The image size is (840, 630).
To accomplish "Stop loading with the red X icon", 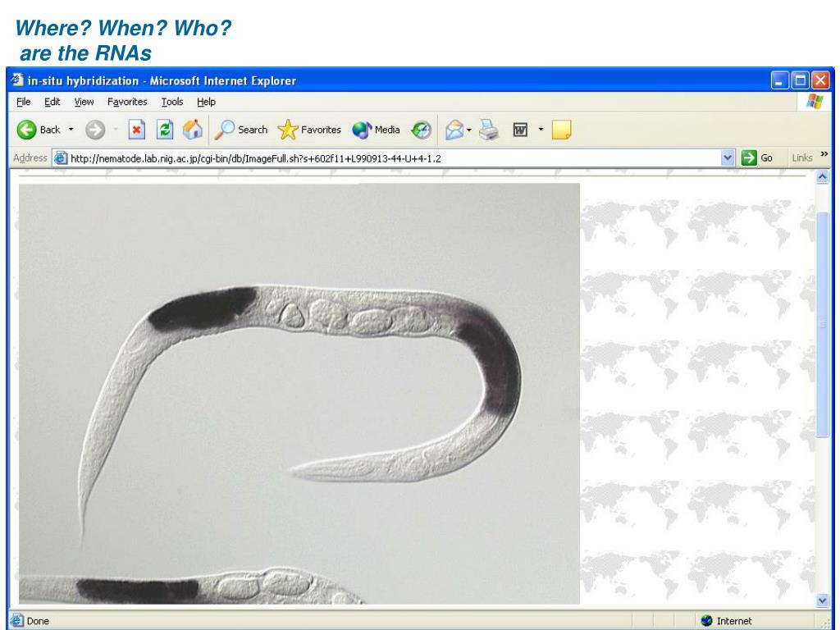I will point(137,130).
